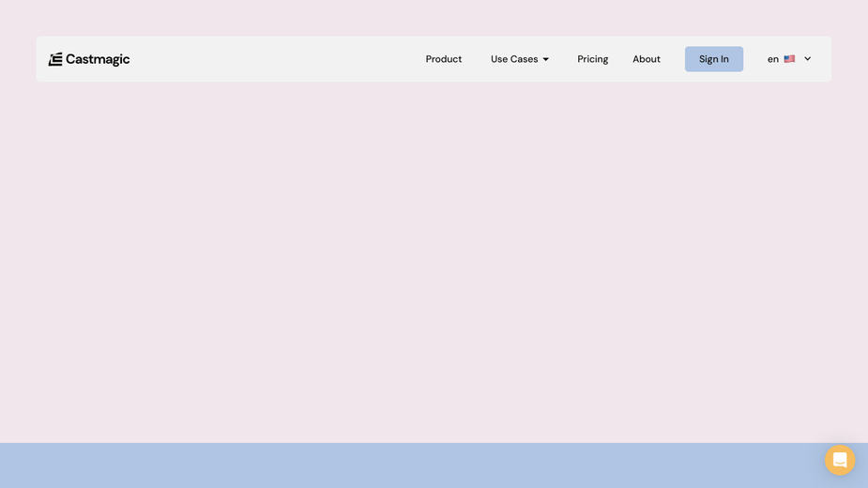This screenshot has height=488, width=868.
Task: Open the About page
Action: click(x=646, y=59)
